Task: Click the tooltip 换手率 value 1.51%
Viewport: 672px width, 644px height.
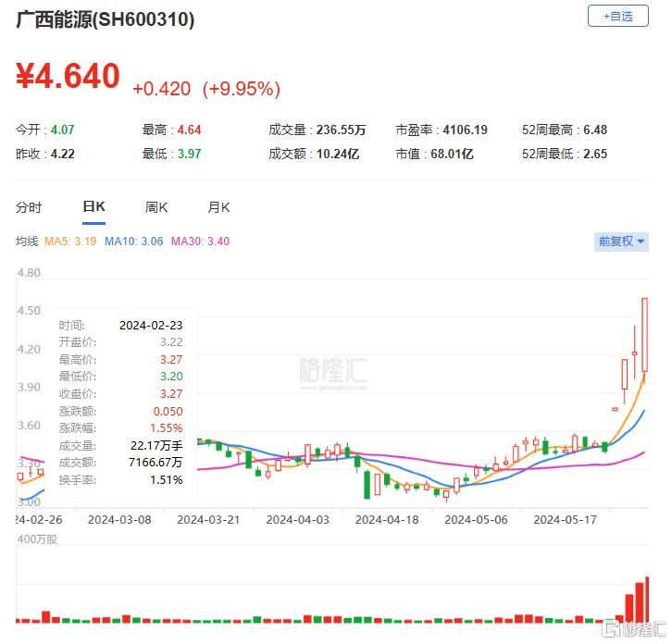Action: 167,480
